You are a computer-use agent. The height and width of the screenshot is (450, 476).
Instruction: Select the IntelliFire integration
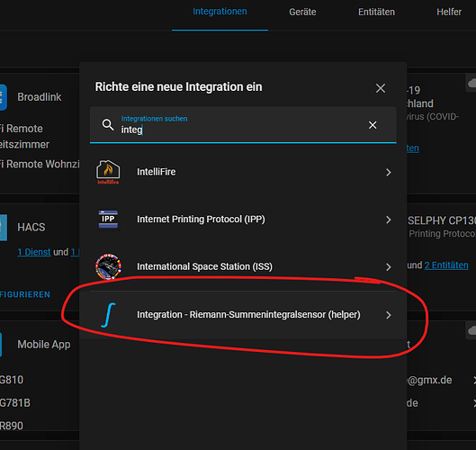click(x=243, y=172)
